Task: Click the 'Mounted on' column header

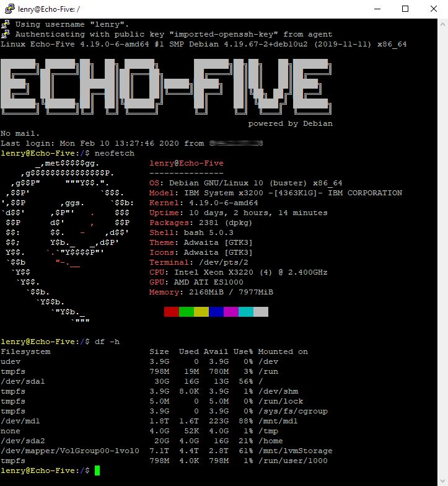Action: [x=283, y=351]
